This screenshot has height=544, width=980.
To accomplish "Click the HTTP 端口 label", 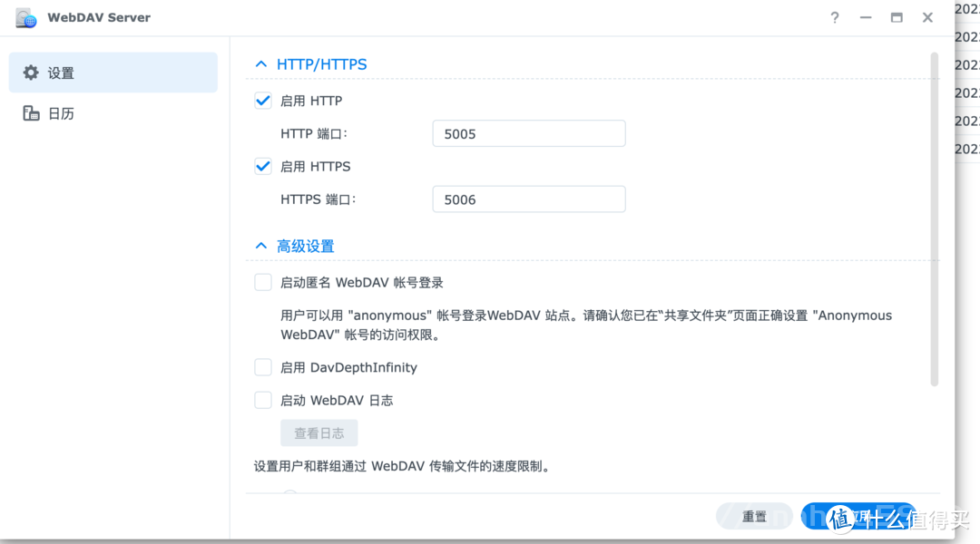I will click(x=314, y=133).
